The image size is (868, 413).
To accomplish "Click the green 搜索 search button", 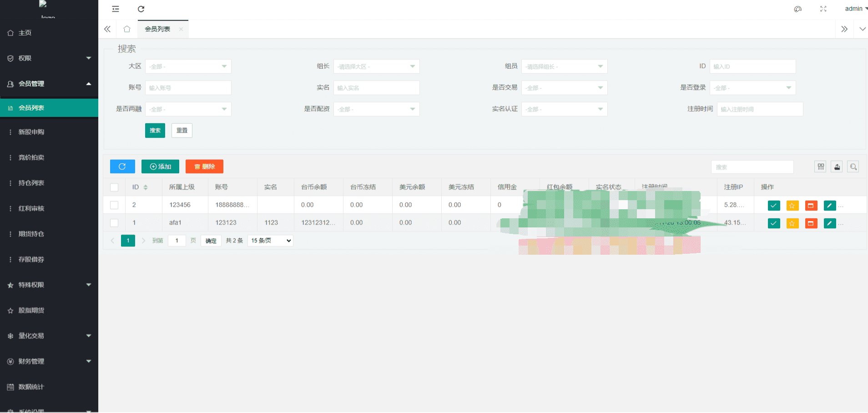I will [x=155, y=131].
